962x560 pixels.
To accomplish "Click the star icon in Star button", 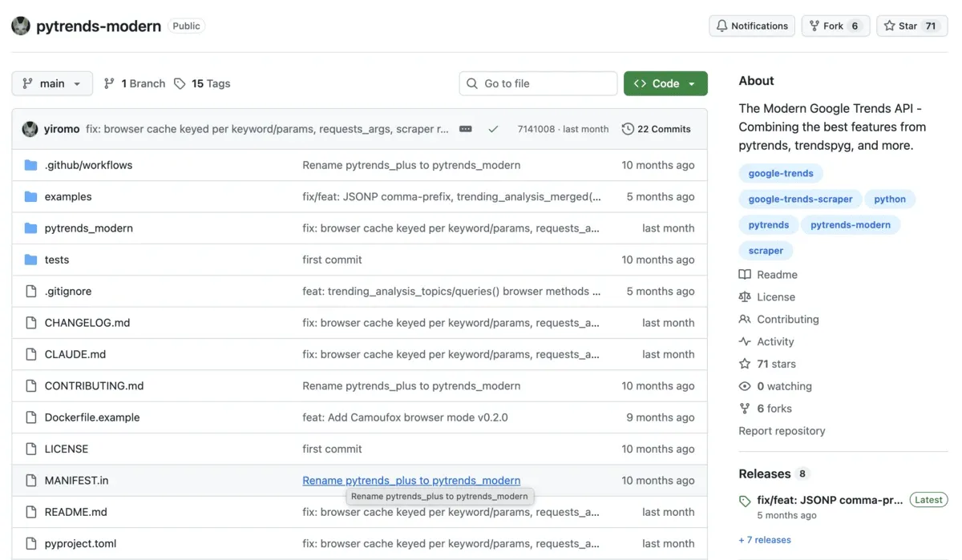I will 889,26.
